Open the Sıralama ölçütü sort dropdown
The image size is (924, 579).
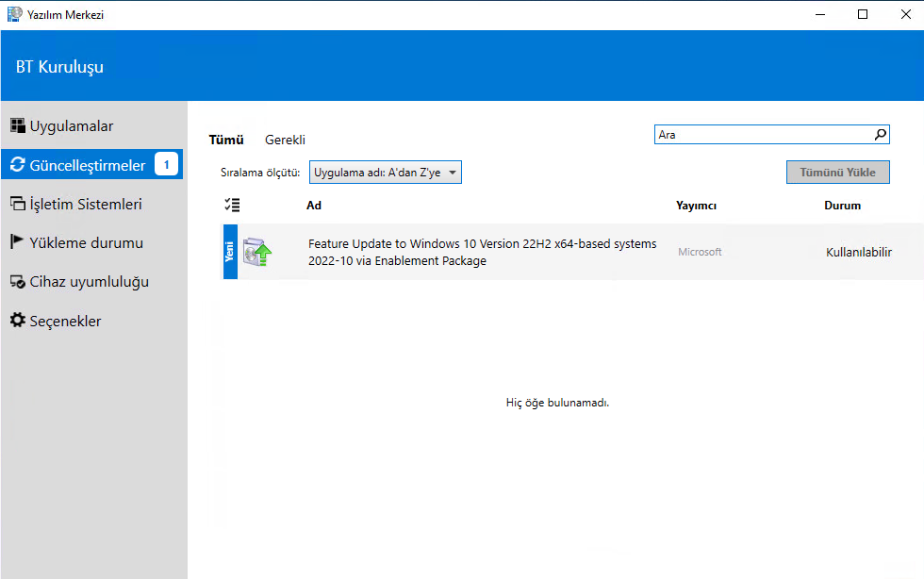point(386,173)
